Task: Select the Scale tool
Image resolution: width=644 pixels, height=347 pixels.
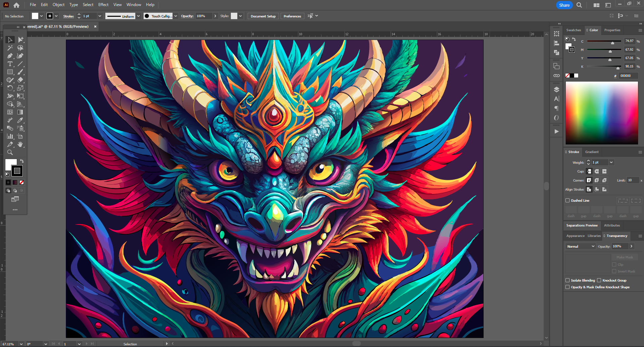Action: tap(20, 88)
